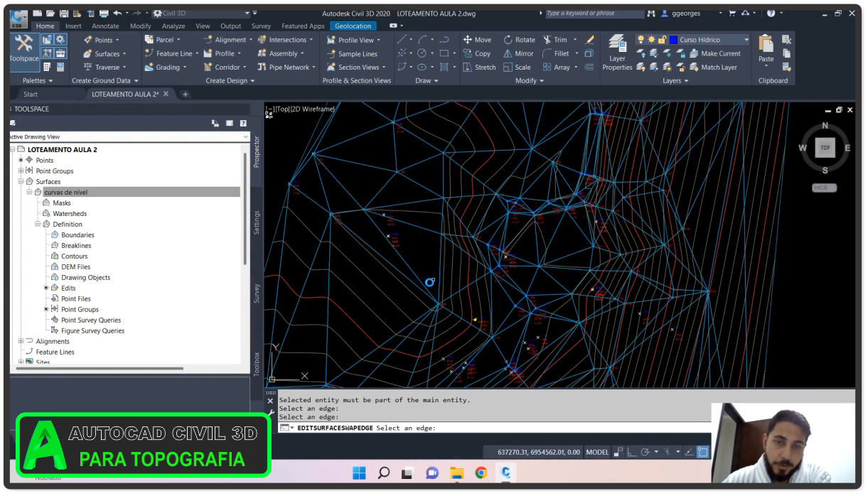Expand the Alignments tree node

pyautogui.click(x=21, y=341)
